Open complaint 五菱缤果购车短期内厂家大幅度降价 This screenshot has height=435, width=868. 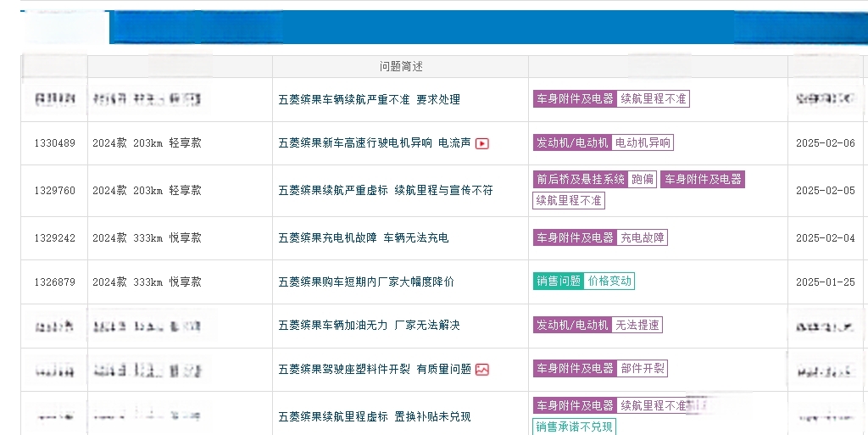[366, 282]
